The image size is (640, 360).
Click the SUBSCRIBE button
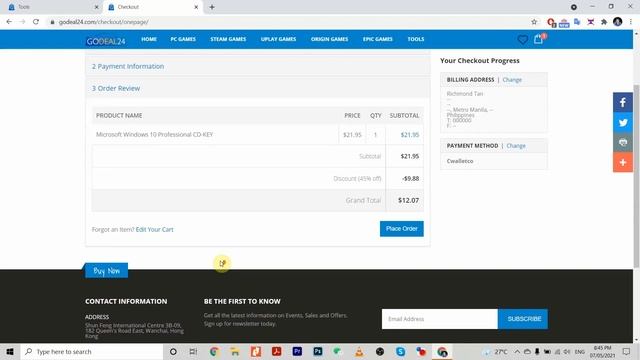(x=523, y=319)
